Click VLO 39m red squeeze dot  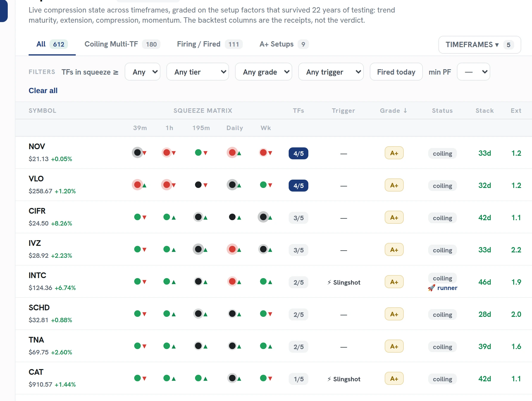137,185
